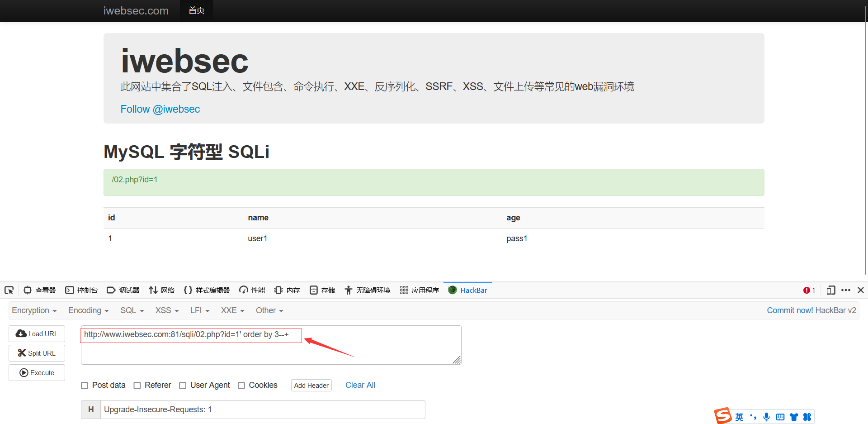The height and width of the screenshot is (424, 868).
Task: Enable the Cookies checkbox
Action: pyautogui.click(x=242, y=385)
